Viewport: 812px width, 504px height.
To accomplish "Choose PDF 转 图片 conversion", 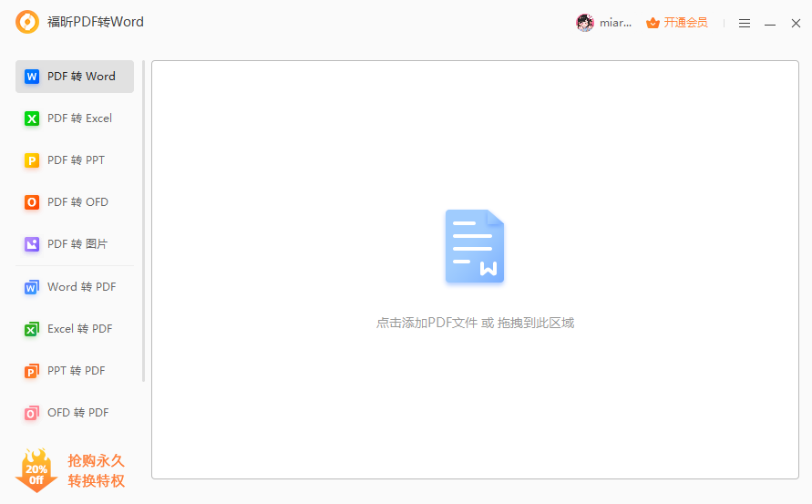I will (x=75, y=244).
